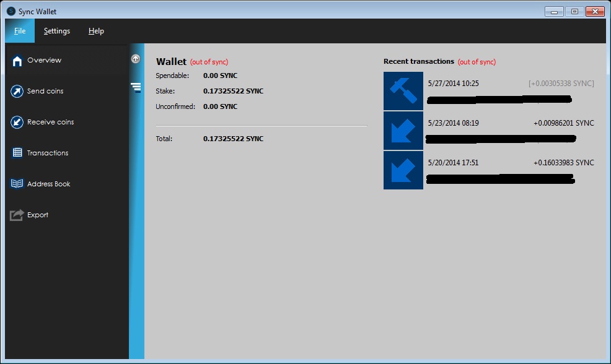Select the Overview sidebar label
The width and height of the screenshot is (611, 364).
point(45,60)
